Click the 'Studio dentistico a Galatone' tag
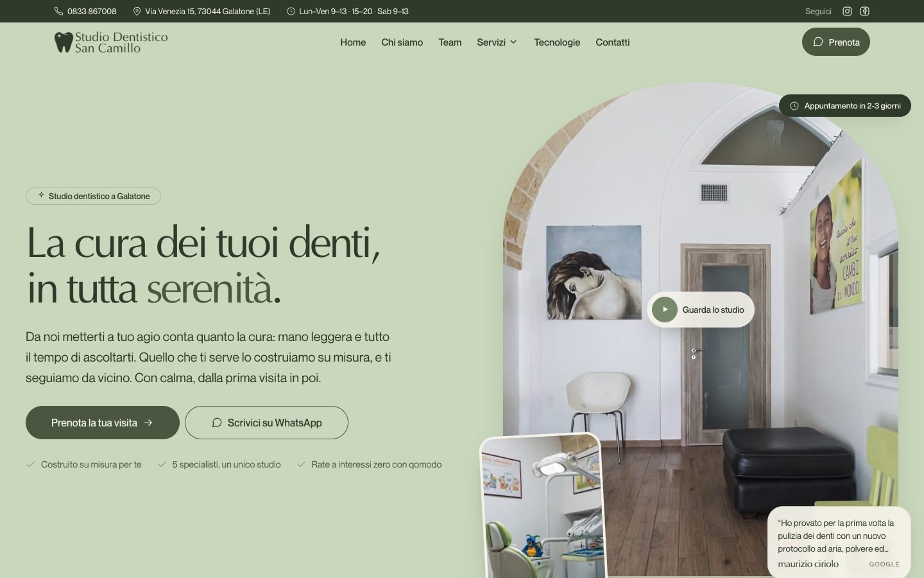This screenshot has width=924, height=578. click(x=93, y=196)
